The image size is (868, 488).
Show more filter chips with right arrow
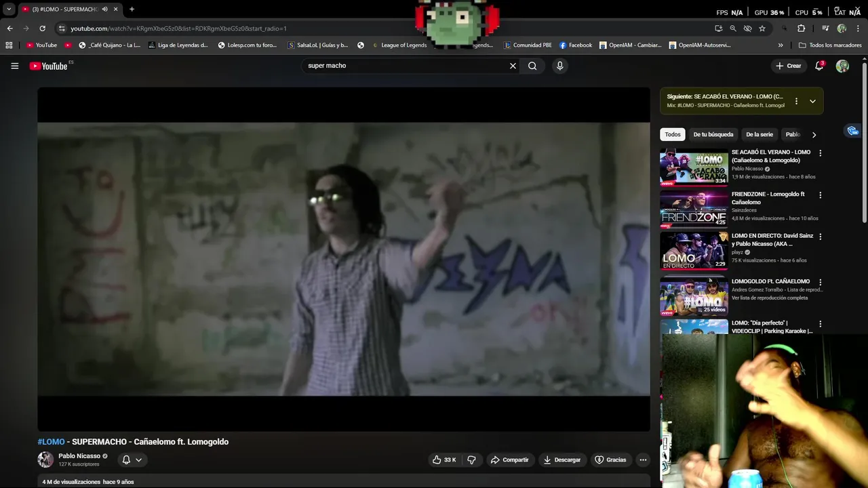(814, 134)
